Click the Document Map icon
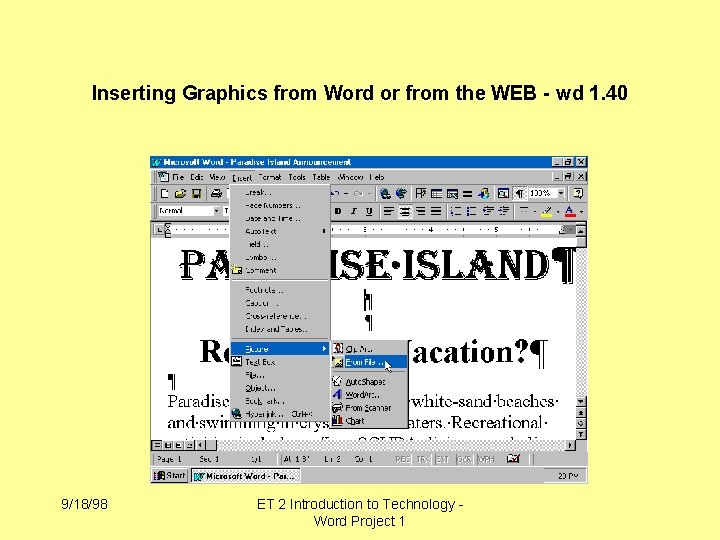 point(503,193)
